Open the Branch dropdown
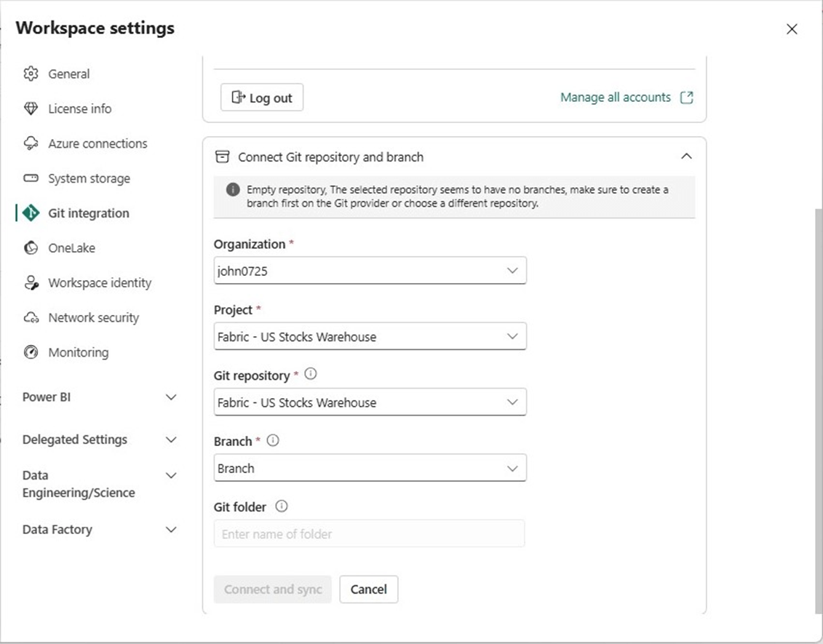Image resolution: width=823 pixels, height=644 pixels. click(x=370, y=468)
